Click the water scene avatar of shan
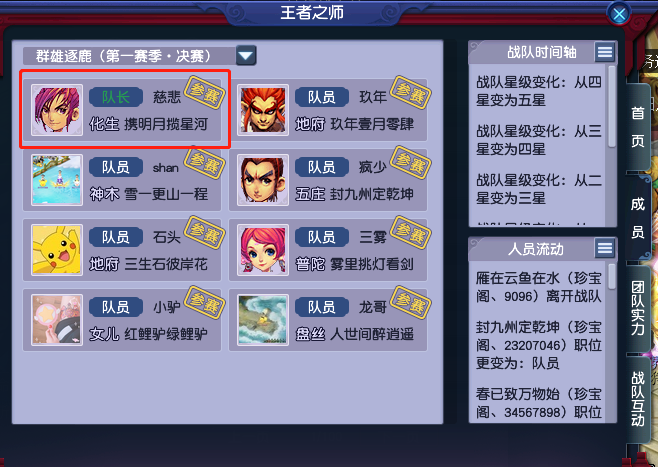658x467 pixels. (57, 180)
